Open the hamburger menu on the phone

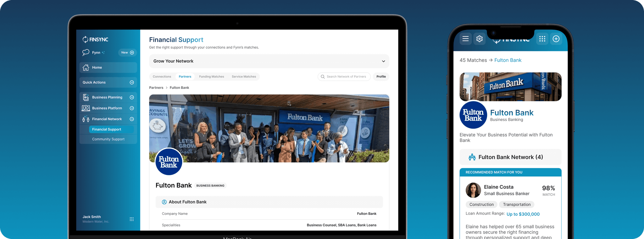tap(466, 39)
